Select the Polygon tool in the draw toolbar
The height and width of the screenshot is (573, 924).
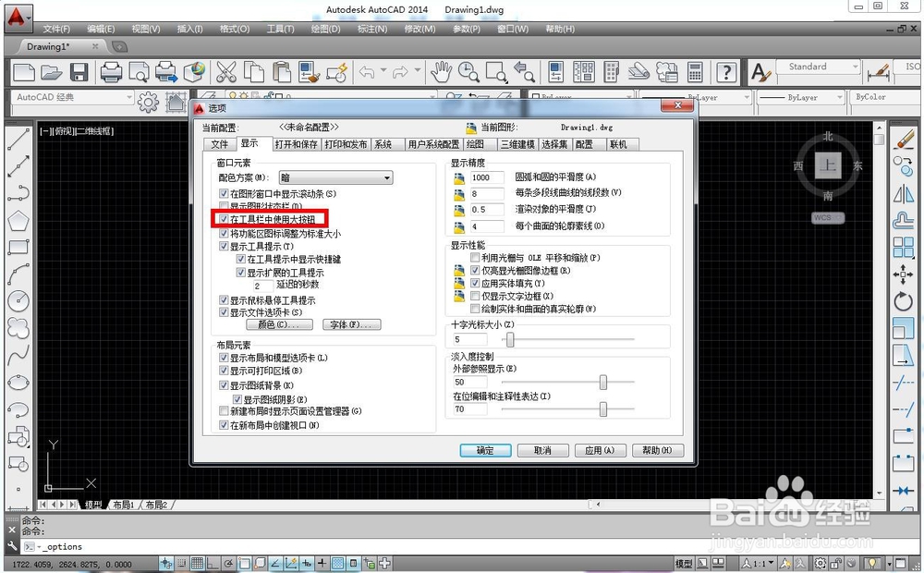[x=17, y=220]
